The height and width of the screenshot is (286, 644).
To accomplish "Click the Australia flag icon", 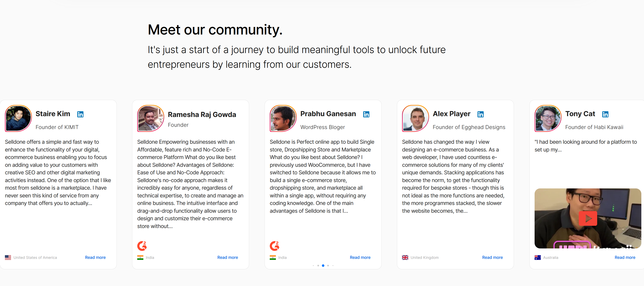I will (537, 258).
